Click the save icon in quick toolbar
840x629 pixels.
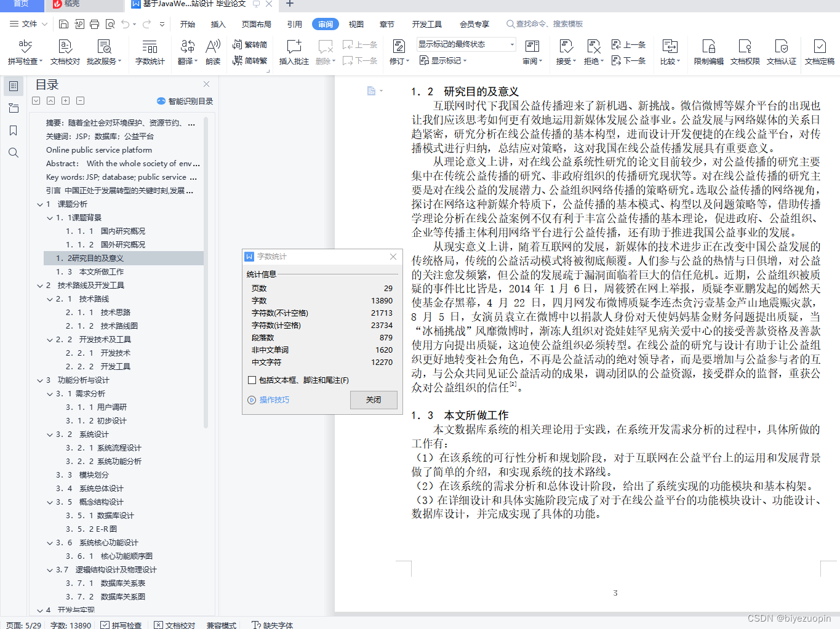(x=64, y=24)
